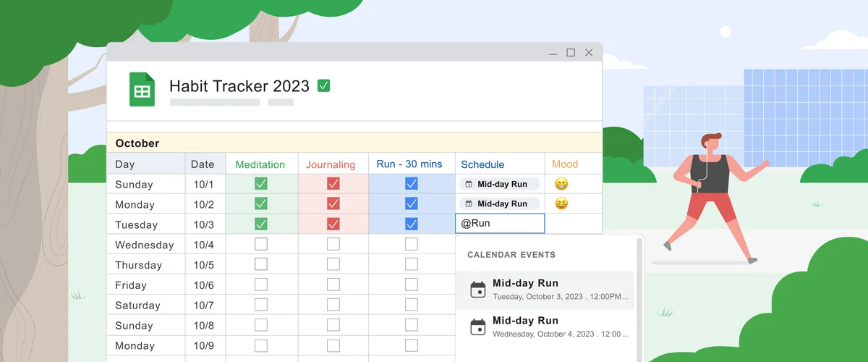Select the 10/9 date cell
Screen dimensions: 868x362
click(x=205, y=346)
